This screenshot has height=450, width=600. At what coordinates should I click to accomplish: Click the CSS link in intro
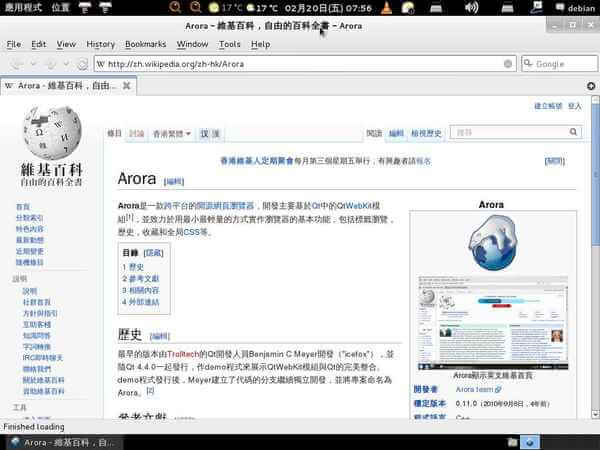pyautogui.click(x=192, y=232)
